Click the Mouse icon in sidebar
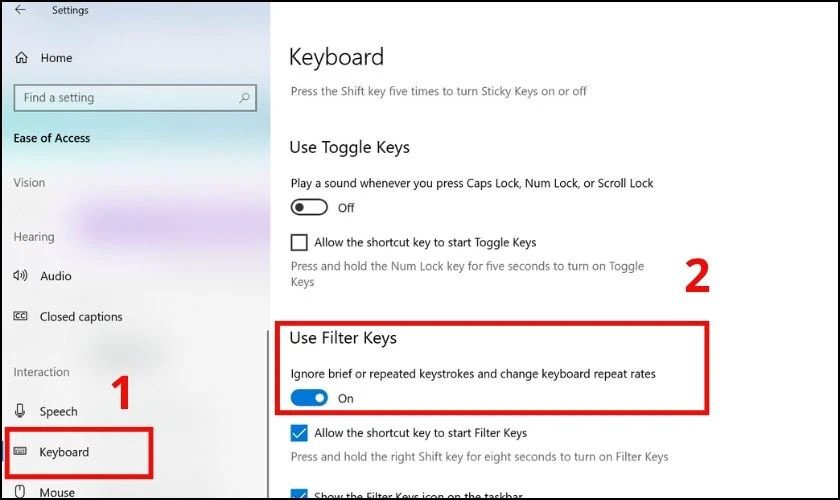The image size is (840, 500). (x=20, y=492)
